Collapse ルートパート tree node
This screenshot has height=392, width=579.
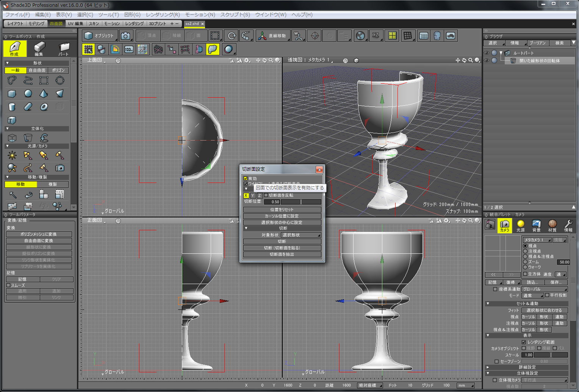pos(501,53)
